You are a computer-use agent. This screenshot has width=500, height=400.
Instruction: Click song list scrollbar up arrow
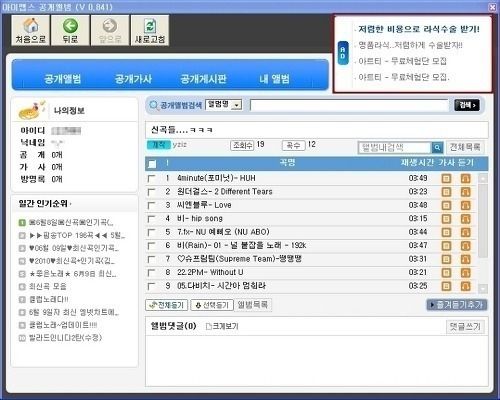pyautogui.click(x=483, y=178)
